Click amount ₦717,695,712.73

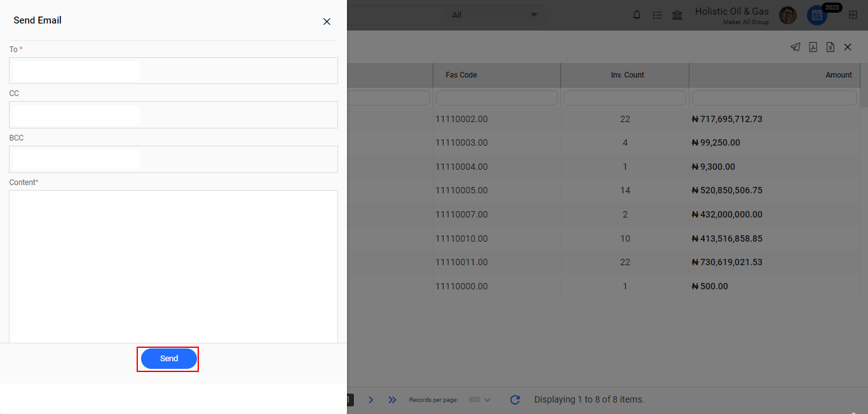click(x=727, y=119)
